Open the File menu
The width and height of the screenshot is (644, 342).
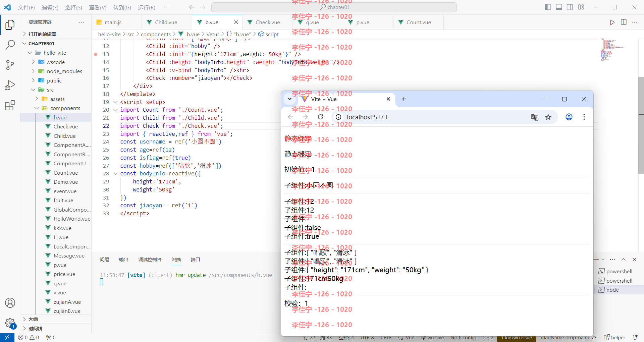[26, 7]
